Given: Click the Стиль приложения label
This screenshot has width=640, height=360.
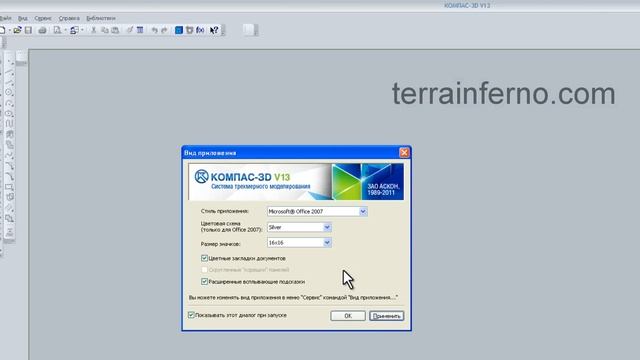Looking at the screenshot, I should (224, 211).
